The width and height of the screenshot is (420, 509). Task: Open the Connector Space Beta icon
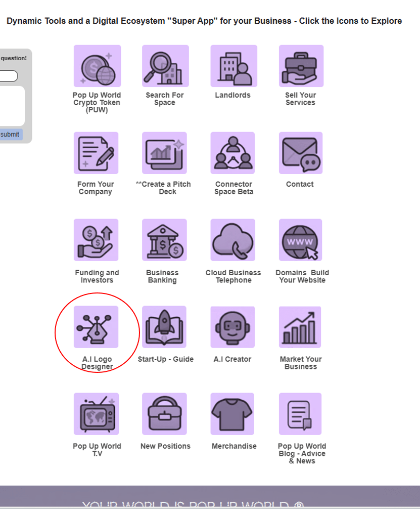coord(233,153)
